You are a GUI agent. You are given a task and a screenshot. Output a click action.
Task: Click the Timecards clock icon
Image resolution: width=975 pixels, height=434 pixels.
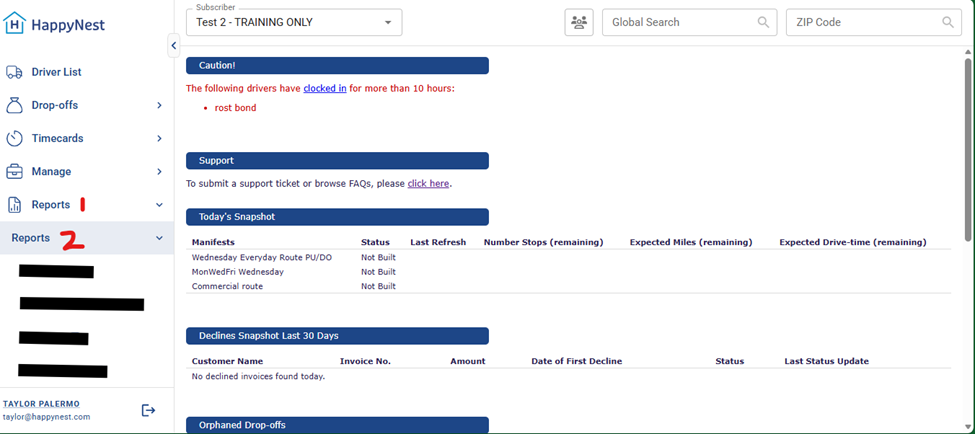[x=15, y=138]
